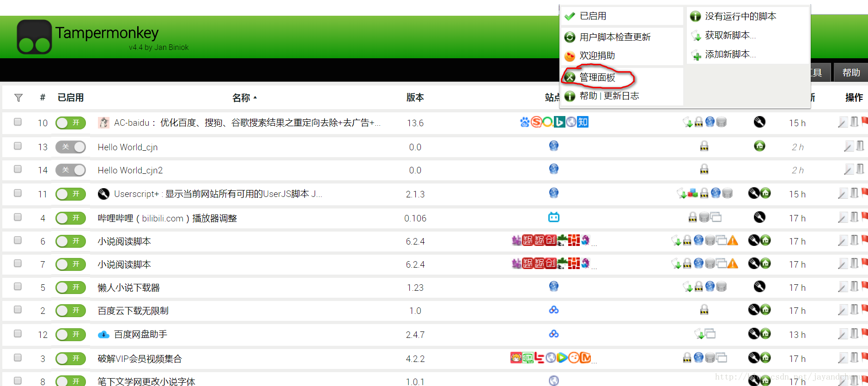
Task: Sort by 已启用 column header
Action: (71, 98)
